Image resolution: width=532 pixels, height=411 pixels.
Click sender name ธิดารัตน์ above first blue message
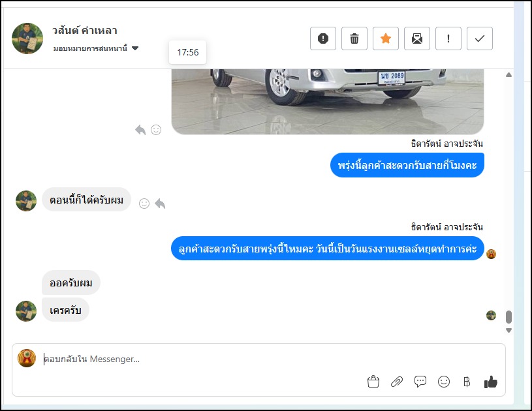[447, 144]
